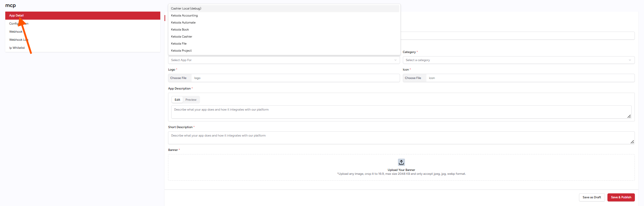
Task: Switch to the Edit tab
Action: (x=178, y=100)
